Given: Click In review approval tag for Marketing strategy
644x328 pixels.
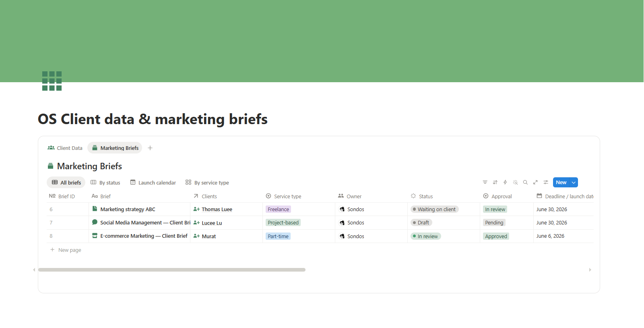Looking at the screenshot, I should point(495,209).
